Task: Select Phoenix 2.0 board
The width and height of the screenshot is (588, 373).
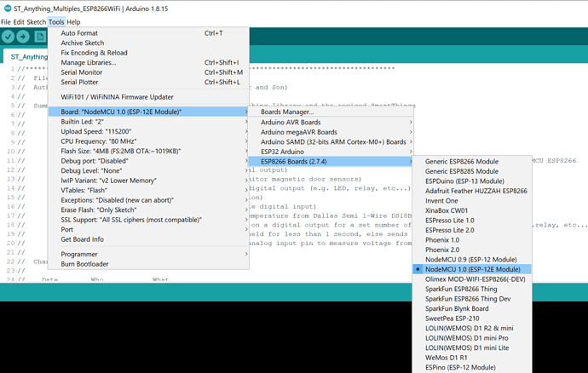Action: 472,250
